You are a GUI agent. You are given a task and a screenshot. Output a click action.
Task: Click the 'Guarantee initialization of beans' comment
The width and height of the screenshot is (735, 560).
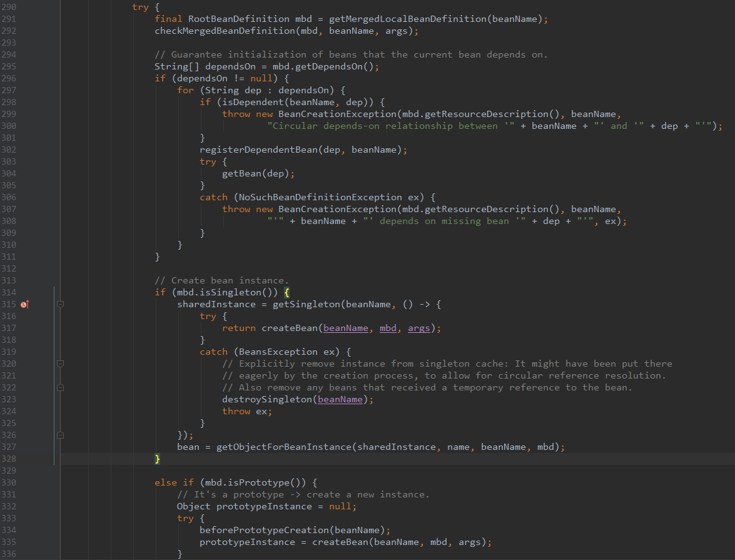click(x=351, y=54)
